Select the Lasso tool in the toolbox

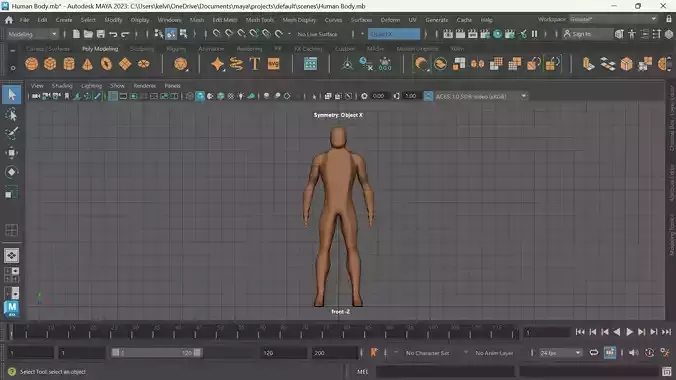click(x=12, y=114)
